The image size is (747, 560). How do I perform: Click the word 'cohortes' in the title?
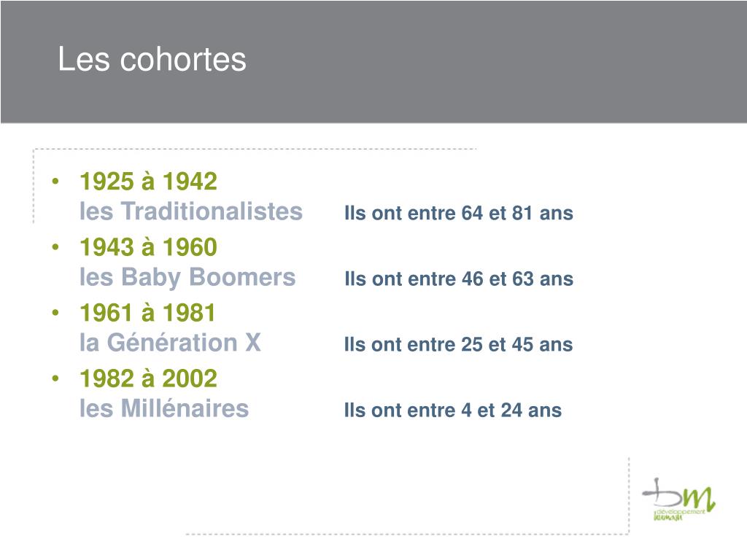[x=183, y=59]
